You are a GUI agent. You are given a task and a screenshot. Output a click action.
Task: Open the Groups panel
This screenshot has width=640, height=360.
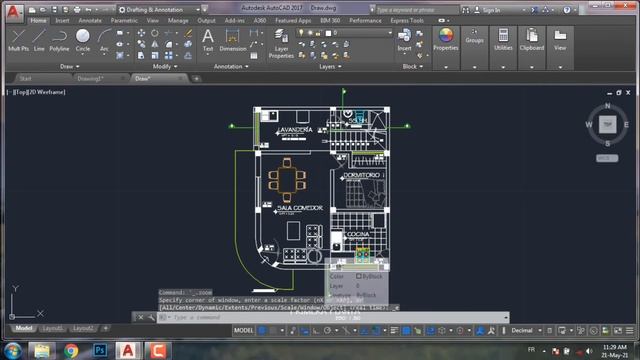coord(474,36)
